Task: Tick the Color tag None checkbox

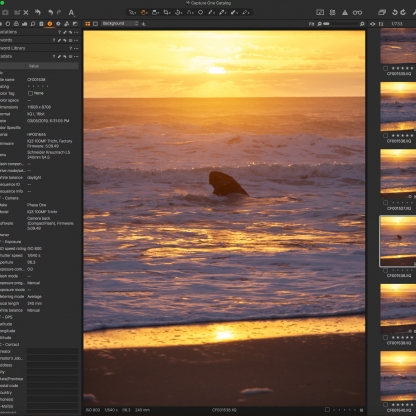Action: tap(30, 93)
